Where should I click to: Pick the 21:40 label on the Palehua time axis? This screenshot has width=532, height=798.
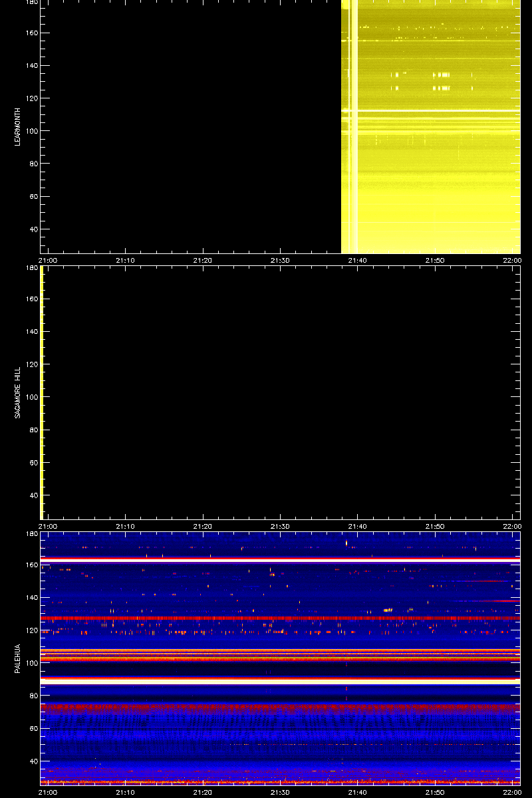358,793
